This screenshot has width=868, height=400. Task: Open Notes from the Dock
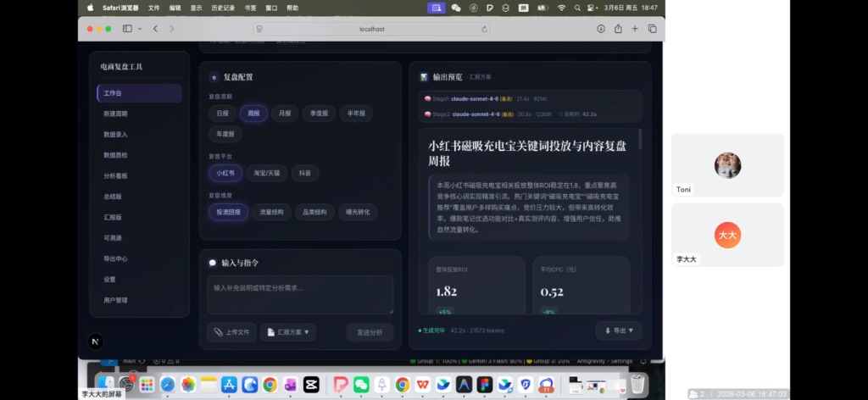pos(209,385)
